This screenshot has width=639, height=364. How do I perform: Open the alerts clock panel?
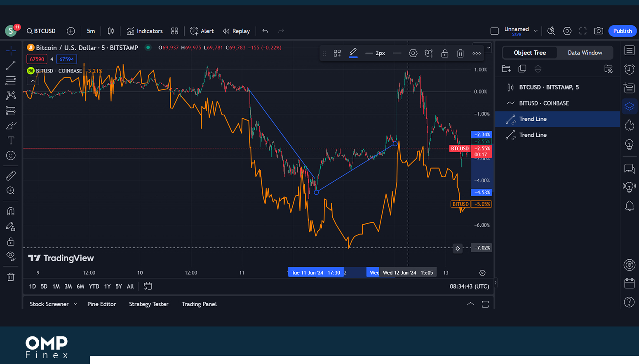pyautogui.click(x=629, y=69)
